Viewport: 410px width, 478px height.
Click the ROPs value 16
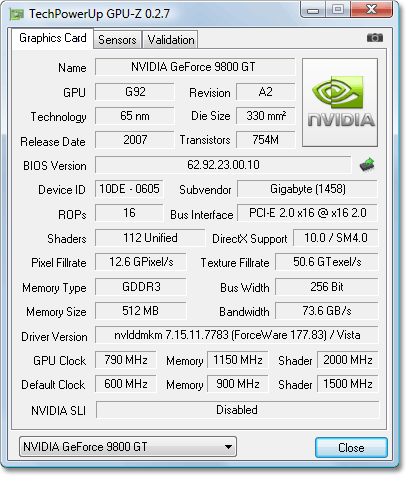129,213
